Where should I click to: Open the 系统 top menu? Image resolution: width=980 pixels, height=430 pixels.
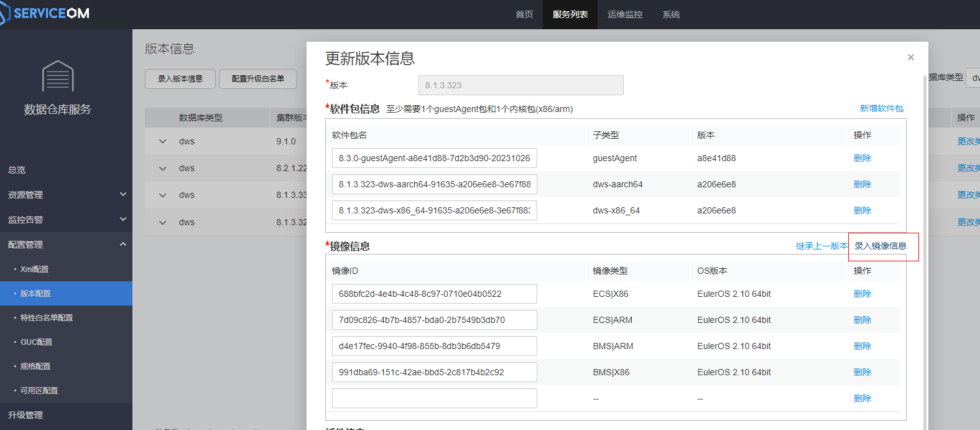click(x=671, y=14)
